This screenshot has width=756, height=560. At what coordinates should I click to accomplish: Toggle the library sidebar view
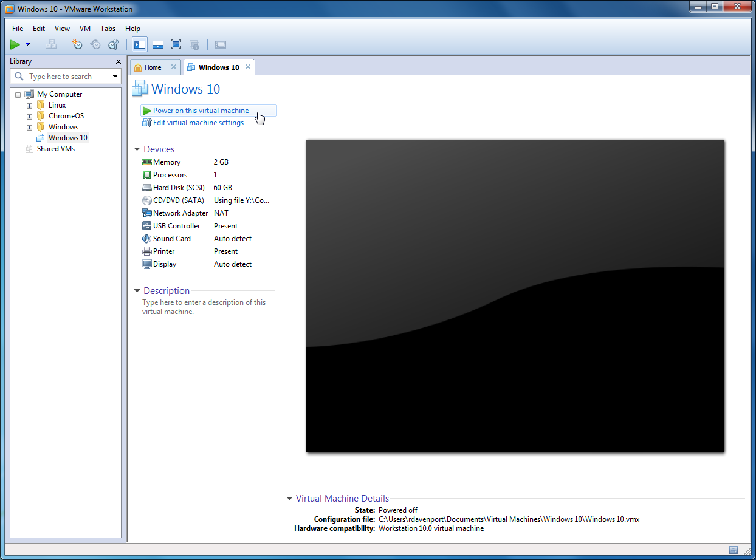point(140,44)
